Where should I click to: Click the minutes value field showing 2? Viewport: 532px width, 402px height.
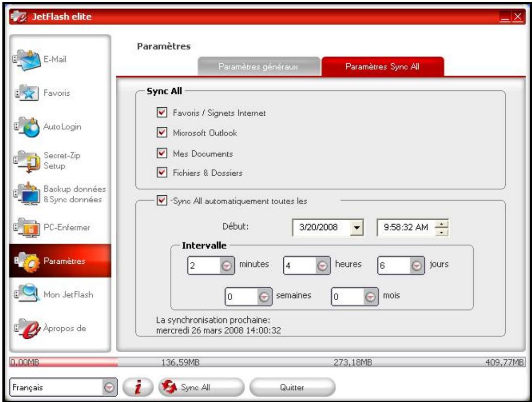tap(205, 266)
